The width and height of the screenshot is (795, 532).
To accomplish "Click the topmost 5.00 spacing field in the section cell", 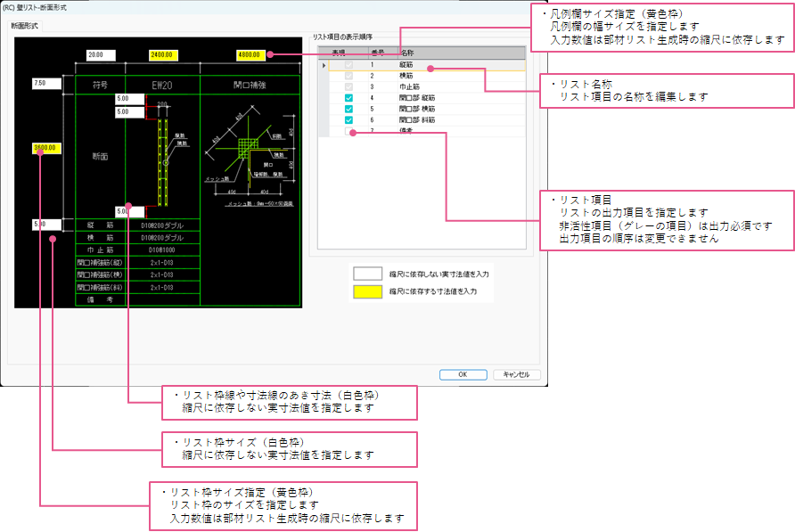I will pos(130,99).
